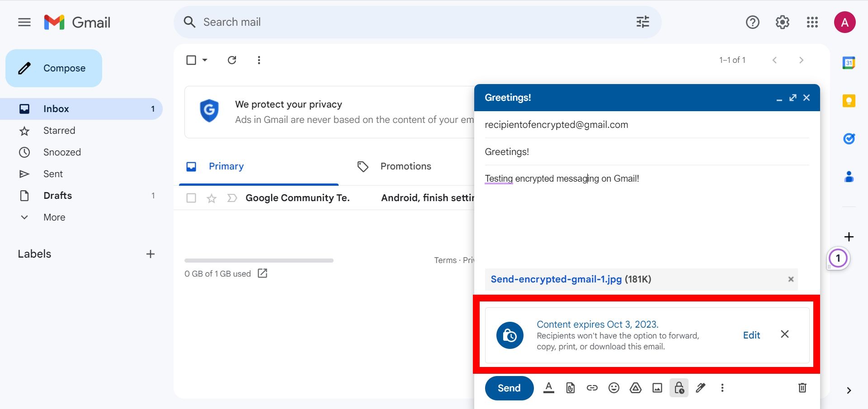Viewport: 868px width, 409px height.
Task: Open the account avatar A
Action: click(x=844, y=22)
